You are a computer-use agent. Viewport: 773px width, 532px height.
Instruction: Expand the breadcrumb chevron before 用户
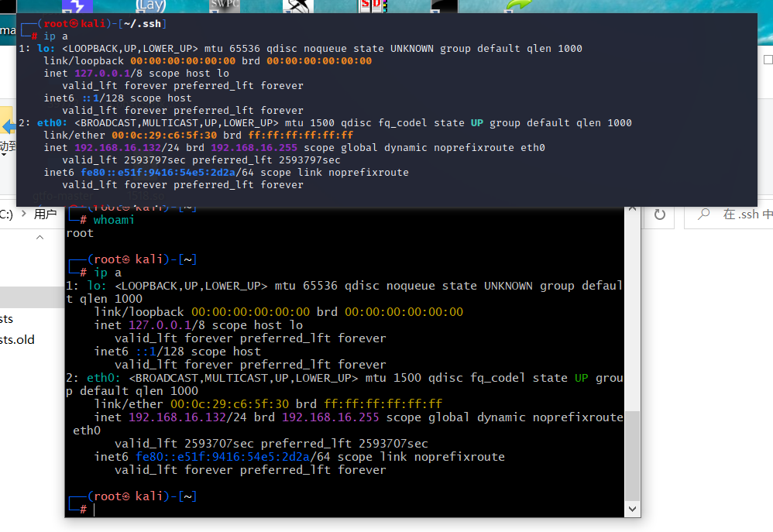pos(24,214)
